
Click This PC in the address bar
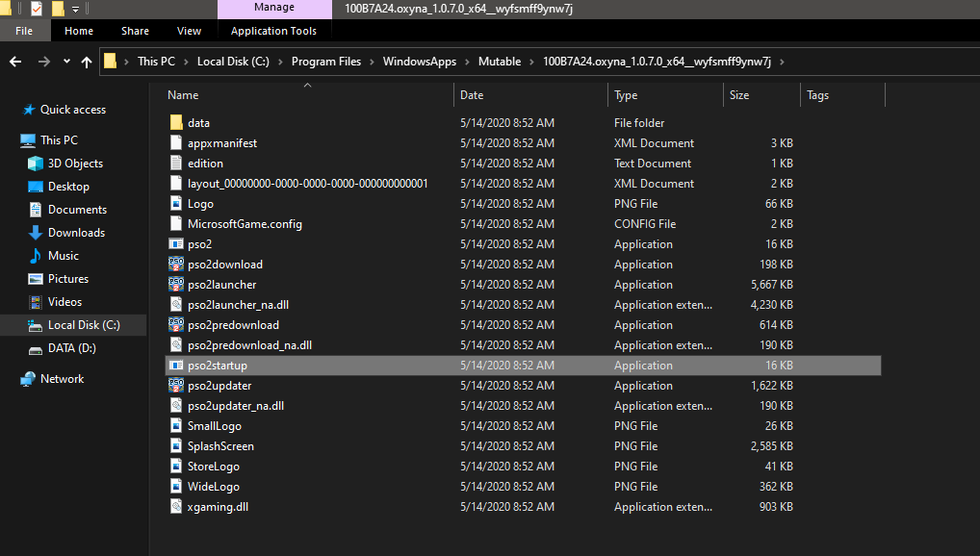coord(156,62)
